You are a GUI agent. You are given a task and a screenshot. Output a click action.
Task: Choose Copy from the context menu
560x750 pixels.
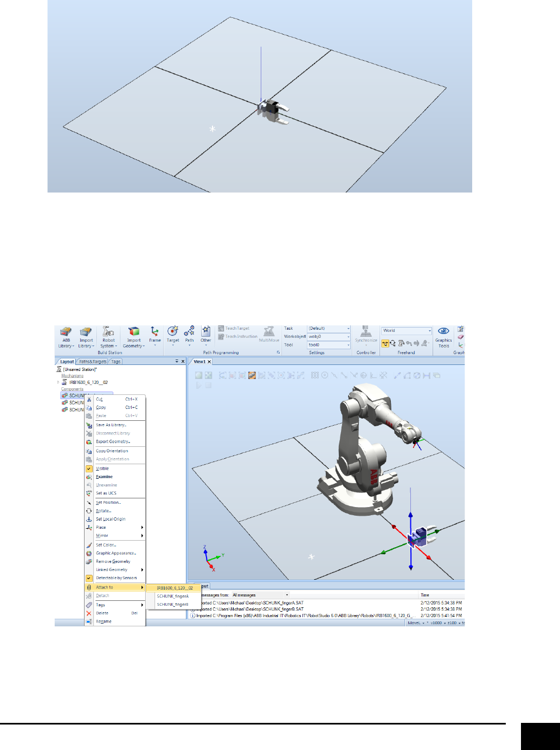coord(115,407)
